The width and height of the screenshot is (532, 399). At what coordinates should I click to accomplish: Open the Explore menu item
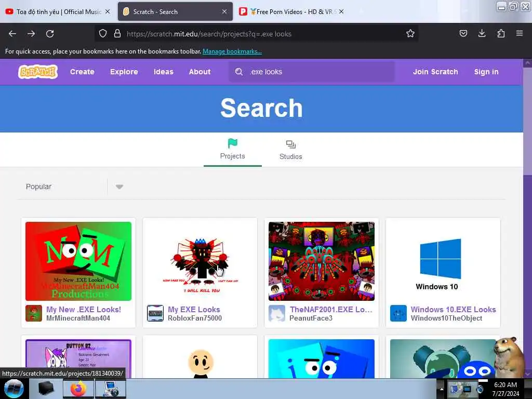coord(124,72)
